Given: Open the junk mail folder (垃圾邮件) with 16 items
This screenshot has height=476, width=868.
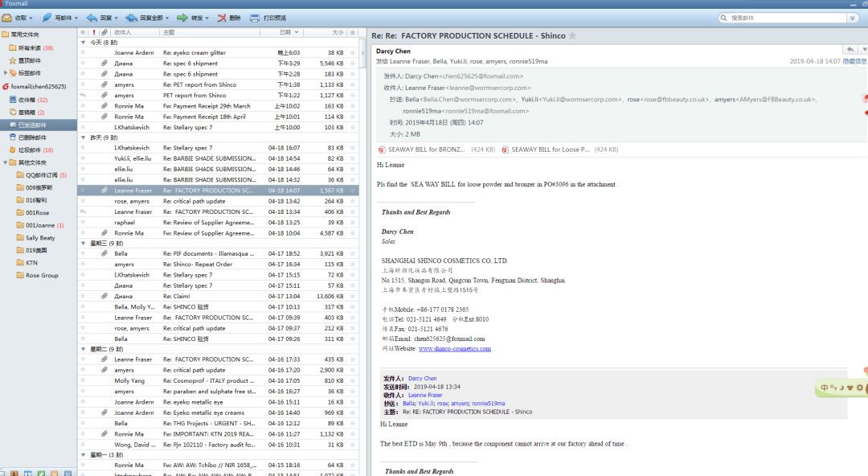Looking at the screenshot, I should (31, 150).
